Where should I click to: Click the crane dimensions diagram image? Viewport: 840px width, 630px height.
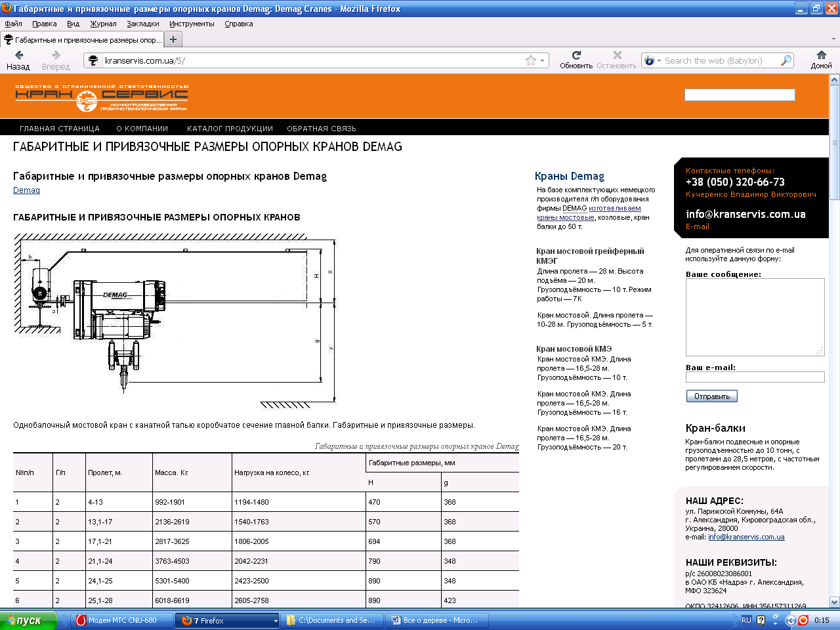[x=175, y=323]
